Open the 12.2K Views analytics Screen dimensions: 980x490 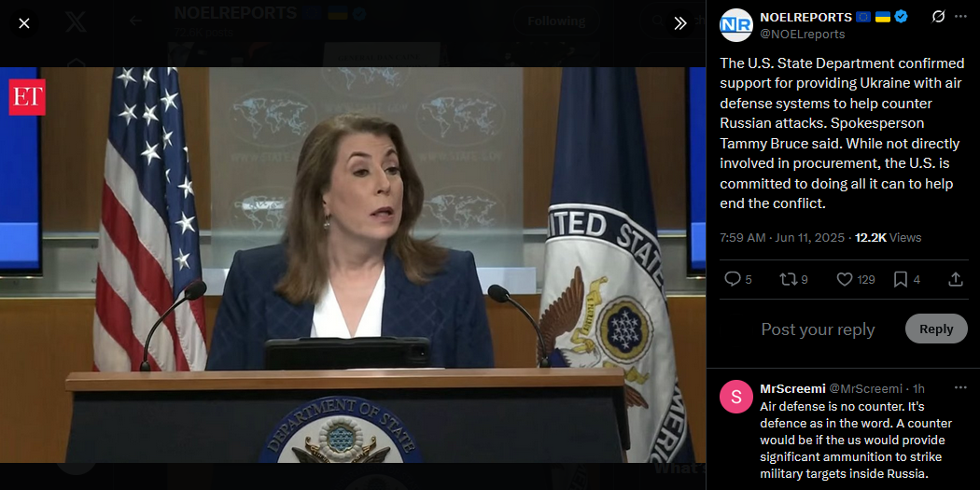pos(889,237)
